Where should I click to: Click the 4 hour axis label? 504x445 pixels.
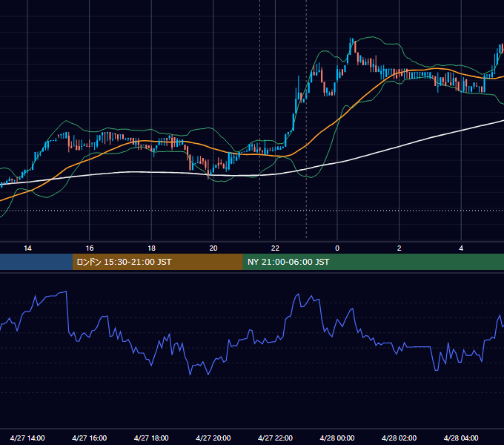pyautogui.click(x=461, y=248)
